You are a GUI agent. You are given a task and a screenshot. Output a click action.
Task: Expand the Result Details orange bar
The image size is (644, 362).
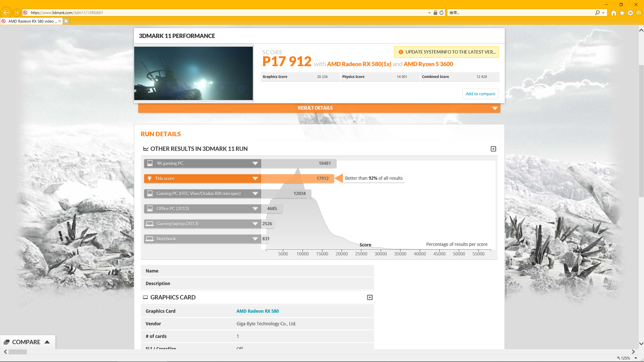coord(319,108)
